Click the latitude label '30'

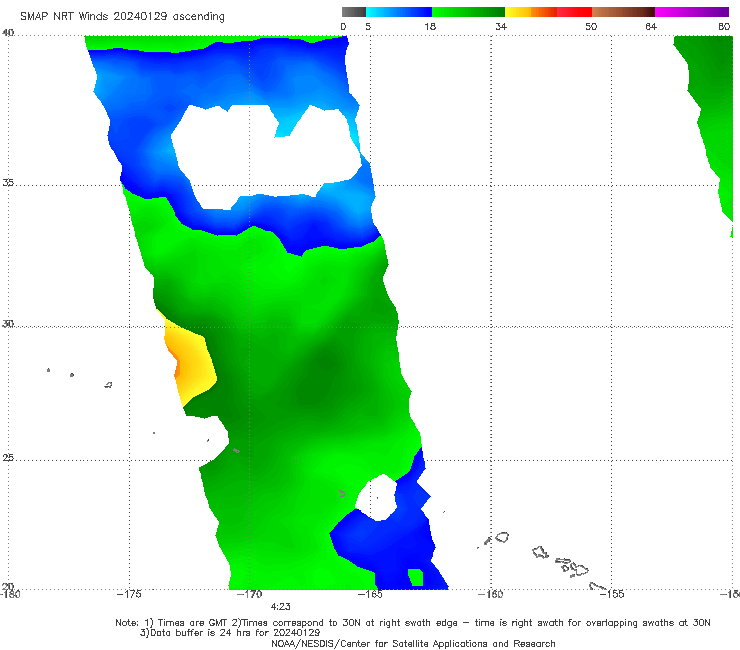click(x=8, y=324)
